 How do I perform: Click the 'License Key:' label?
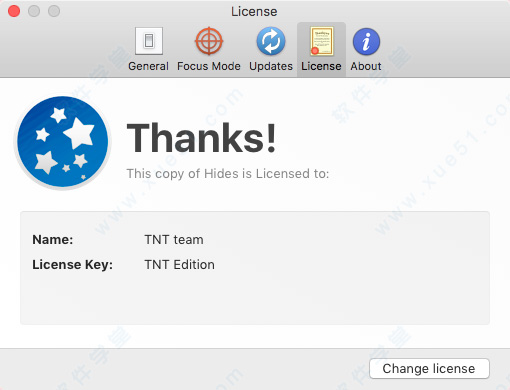click(72, 265)
